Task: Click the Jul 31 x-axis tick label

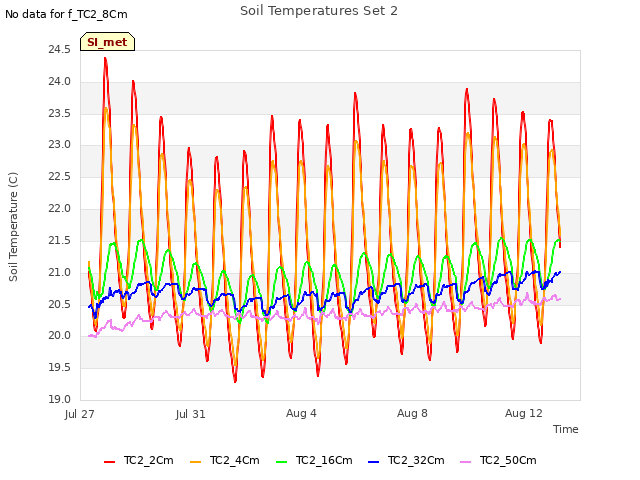Action: coord(191,414)
